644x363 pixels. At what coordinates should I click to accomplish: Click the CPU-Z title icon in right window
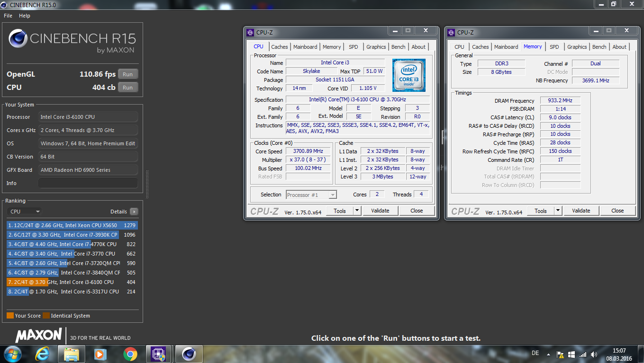tap(452, 33)
